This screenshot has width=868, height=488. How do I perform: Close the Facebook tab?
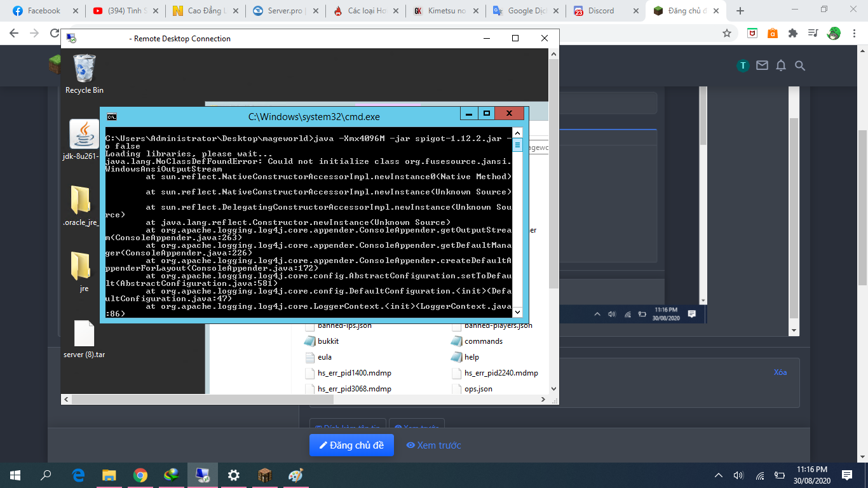[76, 11]
